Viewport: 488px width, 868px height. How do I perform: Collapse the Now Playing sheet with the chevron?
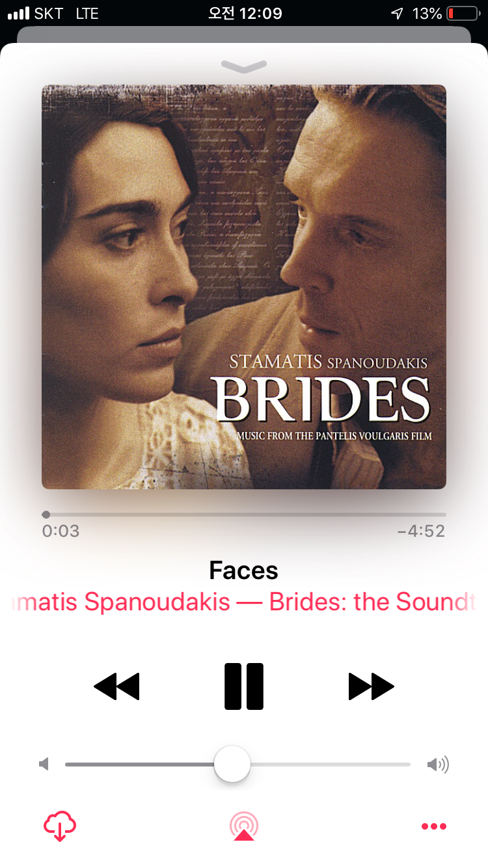pyautogui.click(x=244, y=66)
